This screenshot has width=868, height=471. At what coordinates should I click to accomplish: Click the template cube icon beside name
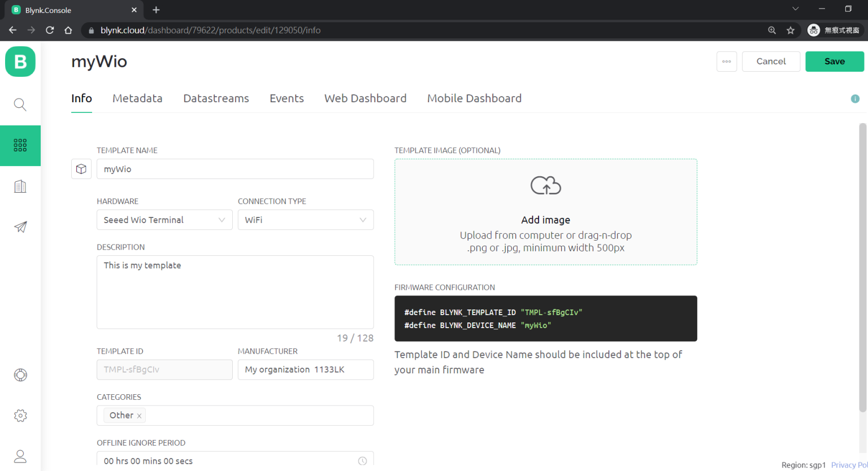(81, 169)
